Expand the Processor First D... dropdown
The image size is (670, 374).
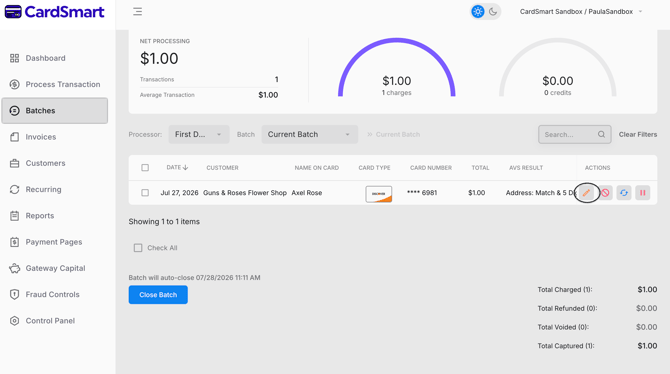tap(199, 134)
